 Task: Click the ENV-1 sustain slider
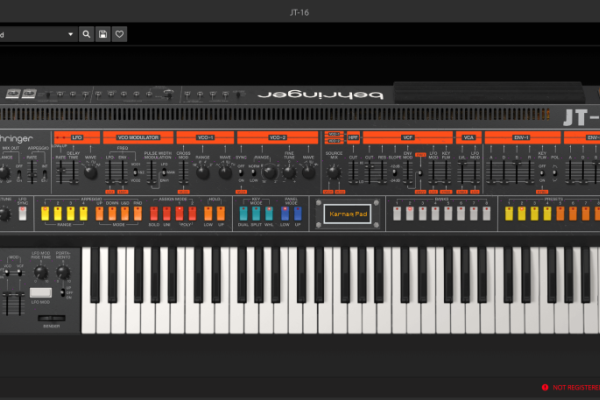click(x=517, y=172)
